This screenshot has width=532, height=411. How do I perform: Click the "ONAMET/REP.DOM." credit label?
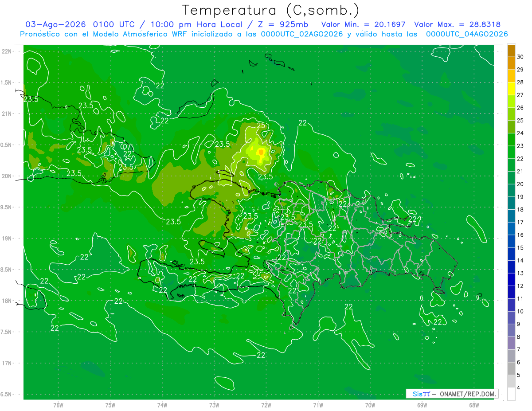tap(468, 394)
